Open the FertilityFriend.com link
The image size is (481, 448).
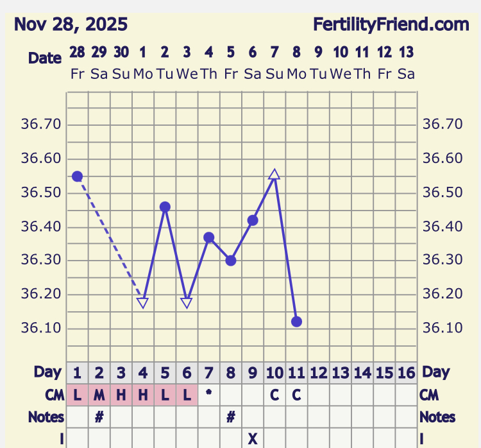click(x=391, y=25)
